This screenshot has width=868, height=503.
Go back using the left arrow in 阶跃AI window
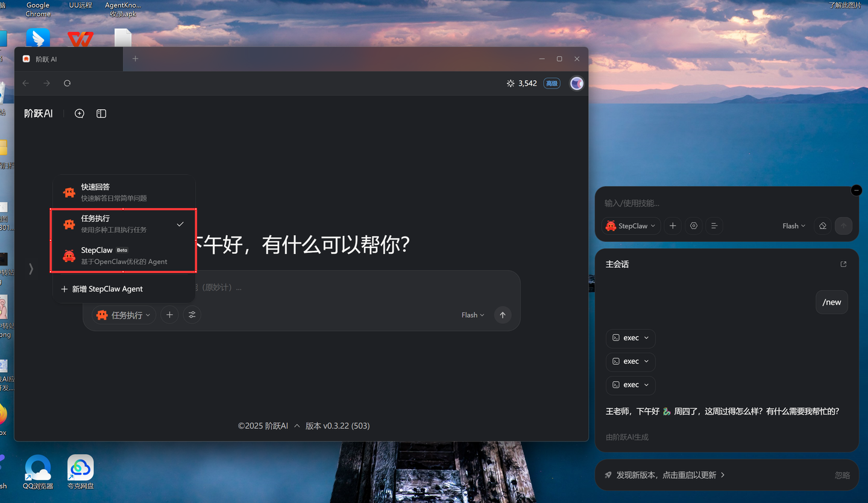click(x=26, y=83)
